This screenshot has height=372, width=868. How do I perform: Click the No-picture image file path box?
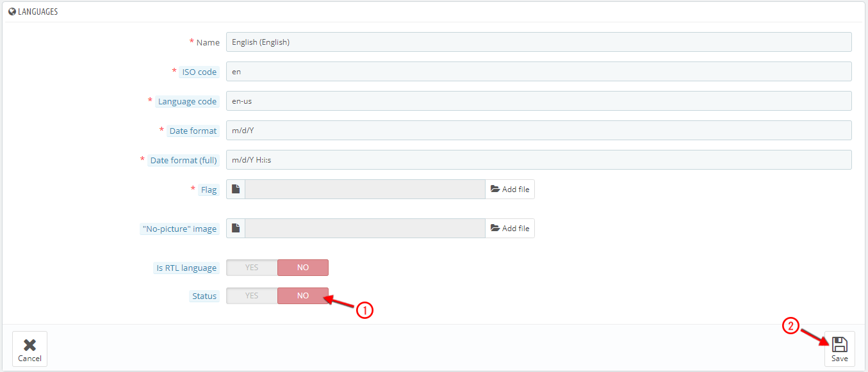(x=365, y=229)
